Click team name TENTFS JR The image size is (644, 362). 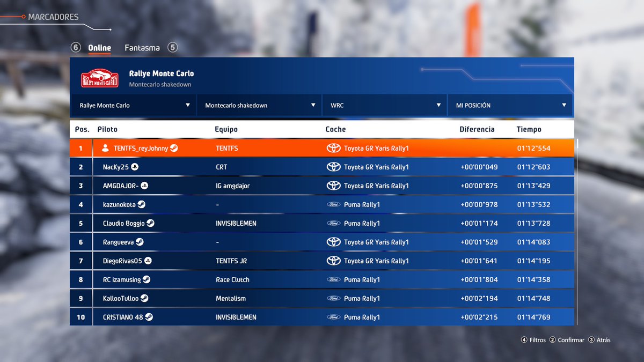(x=231, y=261)
